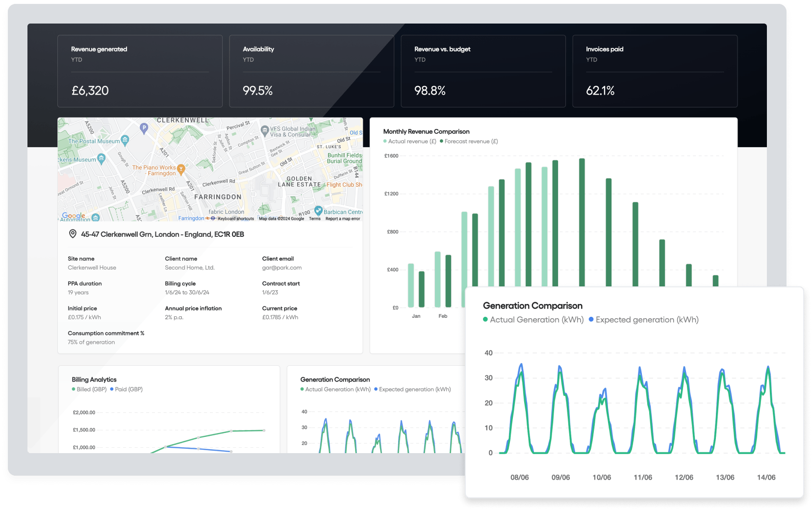Viewport: 812px width, 510px height.
Task: Open the Terms link on the map
Action: (x=315, y=219)
